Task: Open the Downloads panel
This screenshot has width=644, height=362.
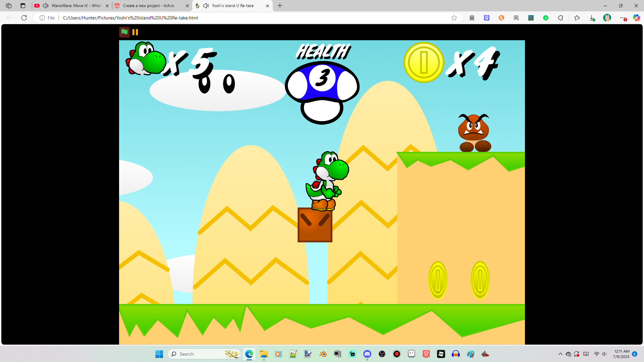Action: 592,18
